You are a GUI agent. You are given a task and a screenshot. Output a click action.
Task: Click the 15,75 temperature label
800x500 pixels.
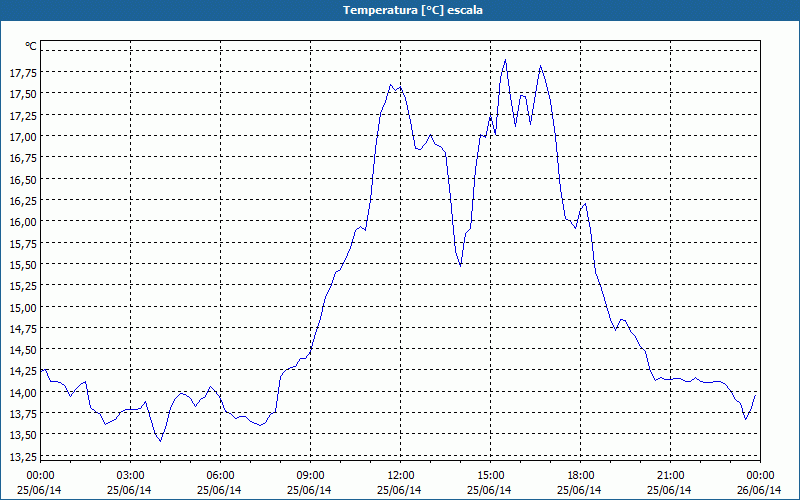point(23,243)
